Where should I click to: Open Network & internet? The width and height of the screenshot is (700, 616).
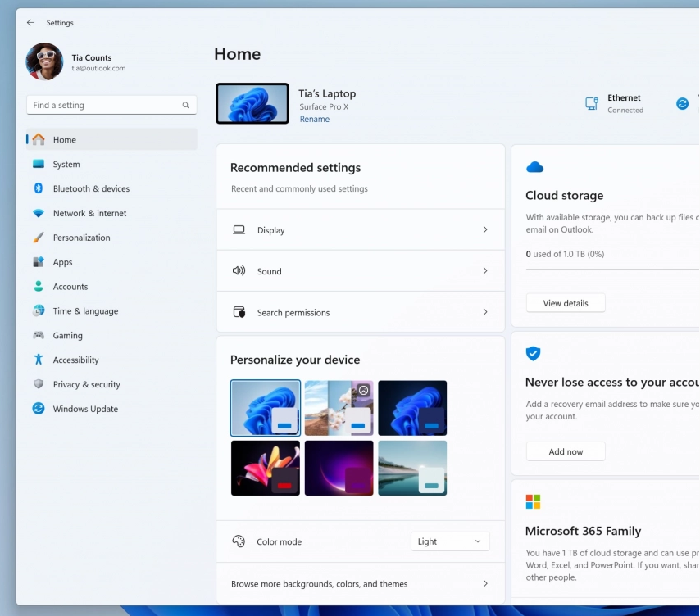pyautogui.click(x=112, y=213)
